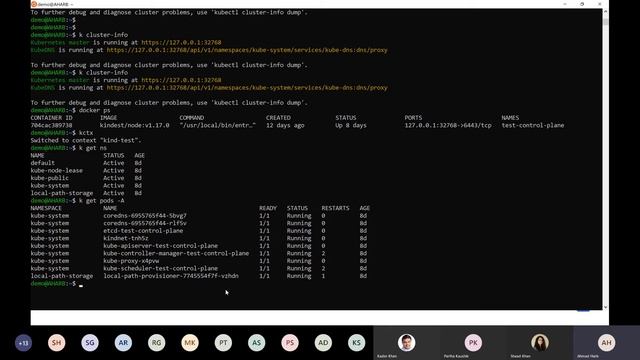This screenshot has height=360, width=640.
Task: Select the AR participant avatar
Action: (x=123, y=343)
